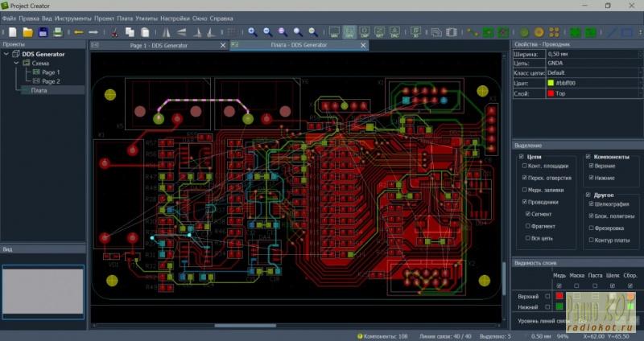Click the New document icon
644x341 pixels.
click(13, 32)
